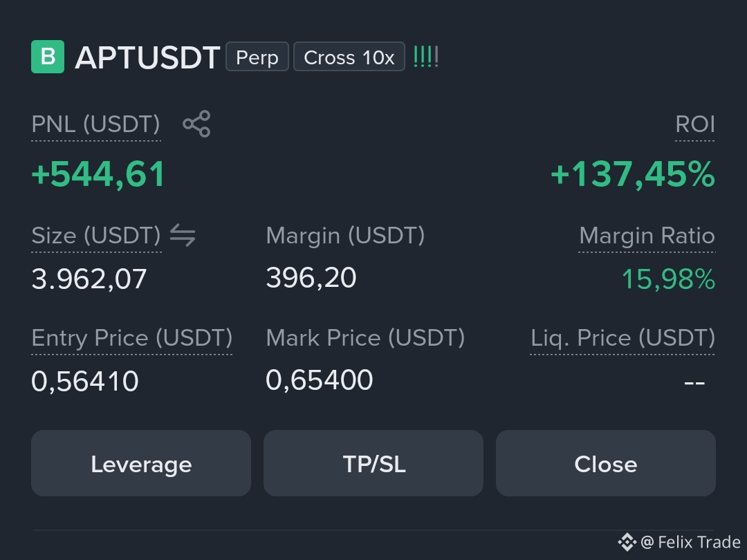Click the Binance logo near Felix Trade
The height and width of the screenshot is (560, 747).
tap(627, 542)
